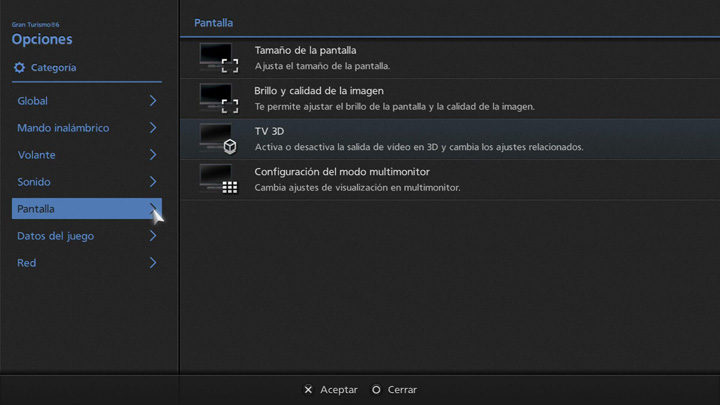Open Configuración del modo multimonitor

click(x=341, y=172)
